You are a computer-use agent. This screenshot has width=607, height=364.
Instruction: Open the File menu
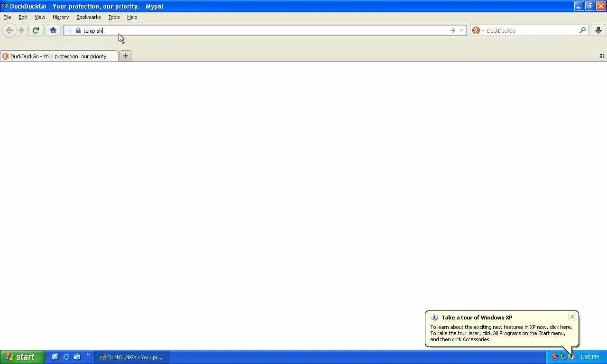[x=7, y=17]
